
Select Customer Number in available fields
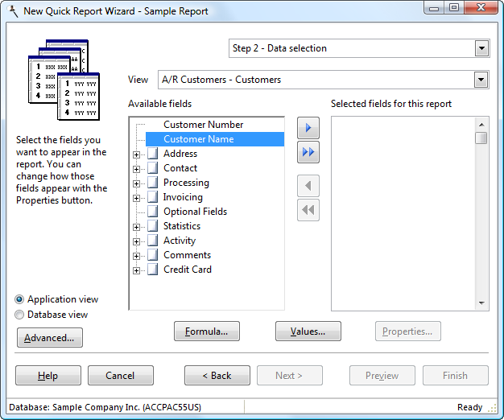coord(203,125)
